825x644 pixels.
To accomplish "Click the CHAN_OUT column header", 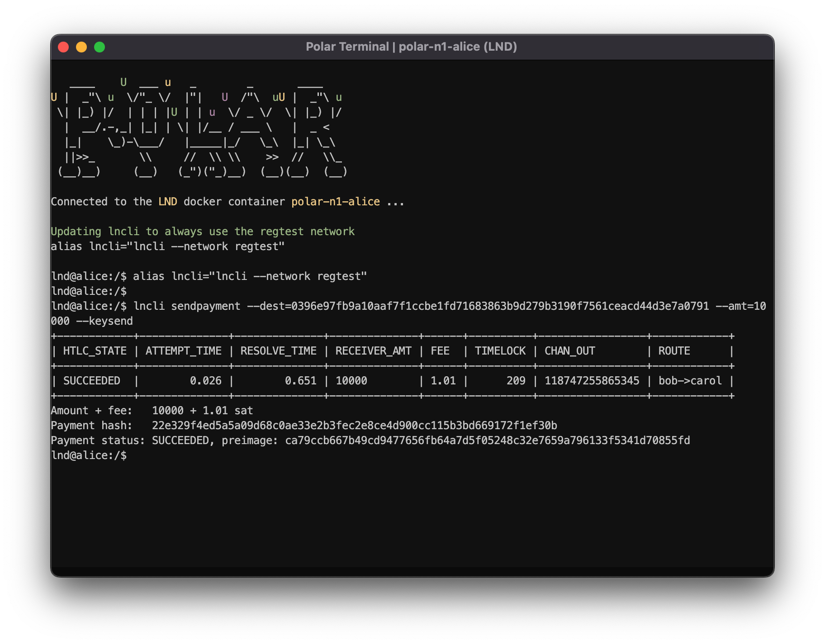I will click(x=570, y=351).
